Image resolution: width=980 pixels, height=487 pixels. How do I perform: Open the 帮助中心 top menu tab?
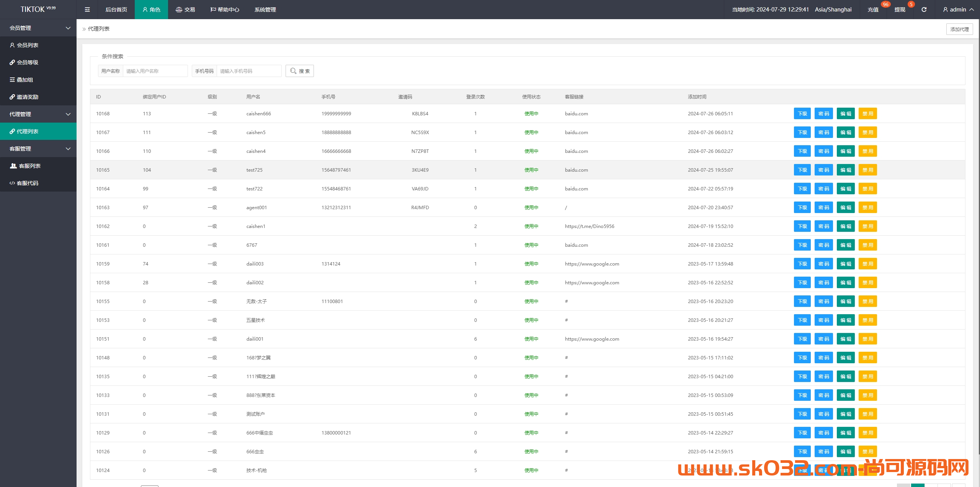(x=225, y=10)
